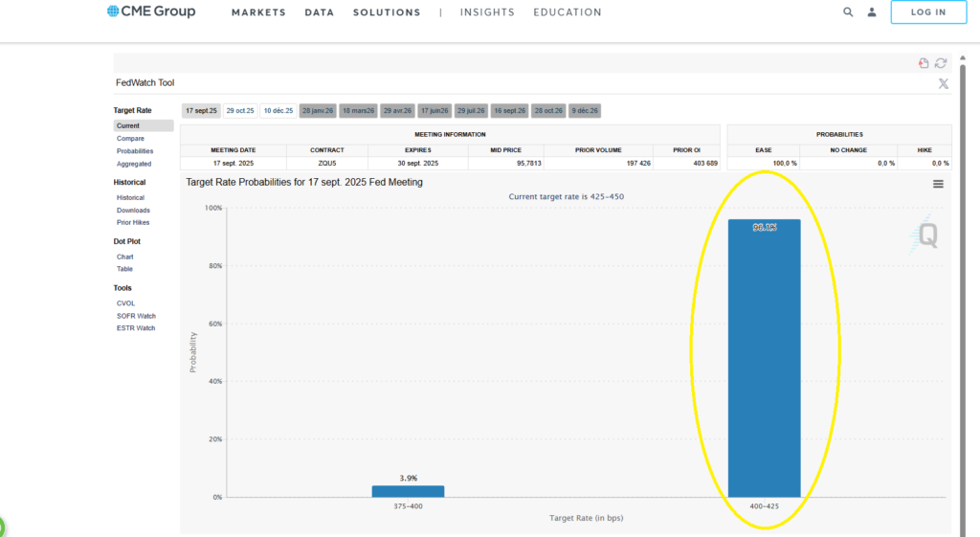Open the SOLUTIONS navigation menu
Viewport: 980px width, 537px height.
click(x=387, y=12)
